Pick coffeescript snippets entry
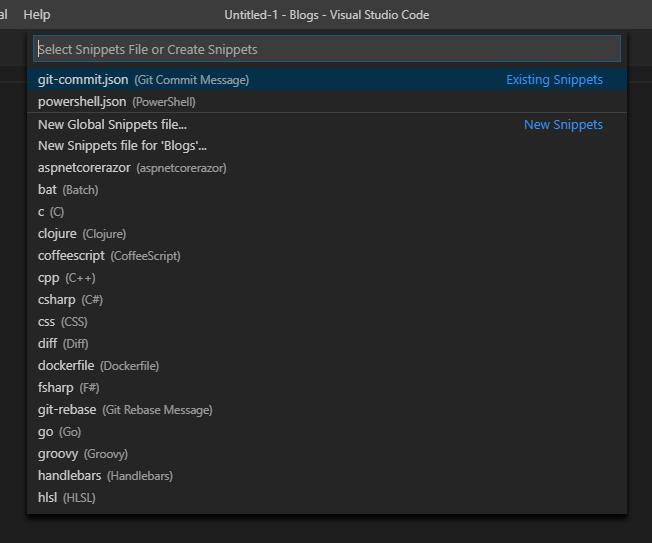Viewport: 652px width, 543px height. click(x=327, y=256)
